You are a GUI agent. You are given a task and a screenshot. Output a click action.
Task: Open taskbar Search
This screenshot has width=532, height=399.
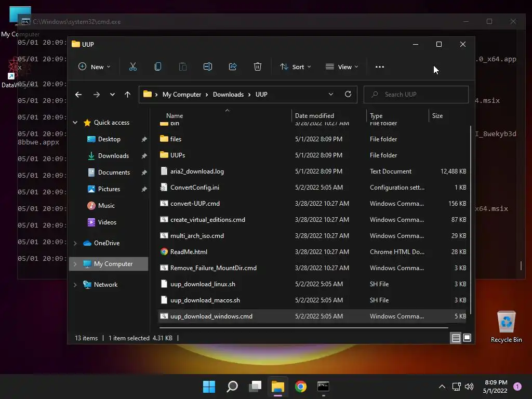click(232, 387)
